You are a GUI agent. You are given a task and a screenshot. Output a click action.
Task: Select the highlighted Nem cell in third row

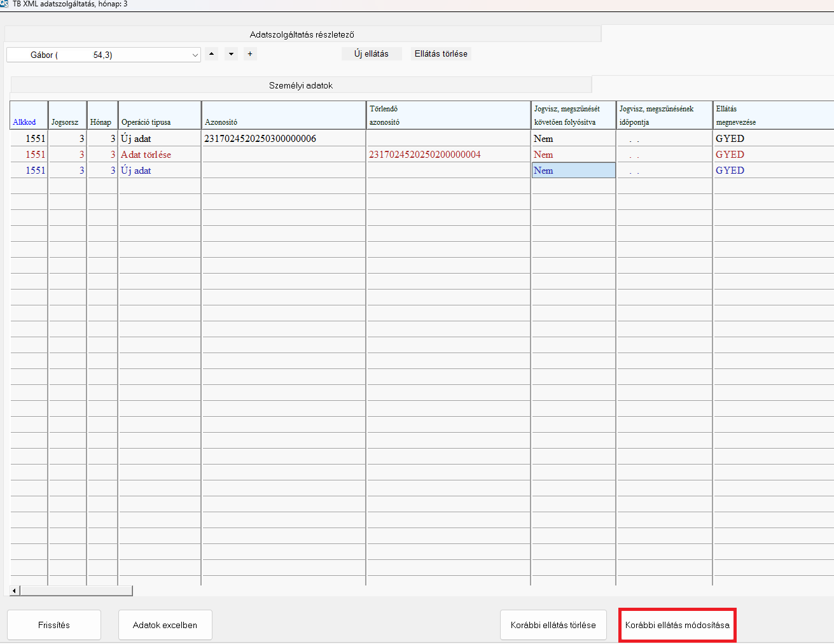coord(573,171)
